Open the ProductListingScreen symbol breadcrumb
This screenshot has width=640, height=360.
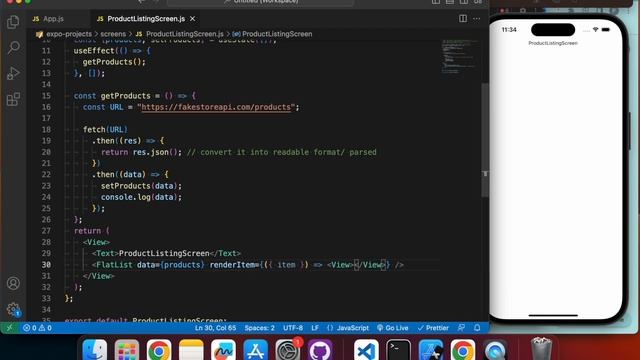(277, 34)
